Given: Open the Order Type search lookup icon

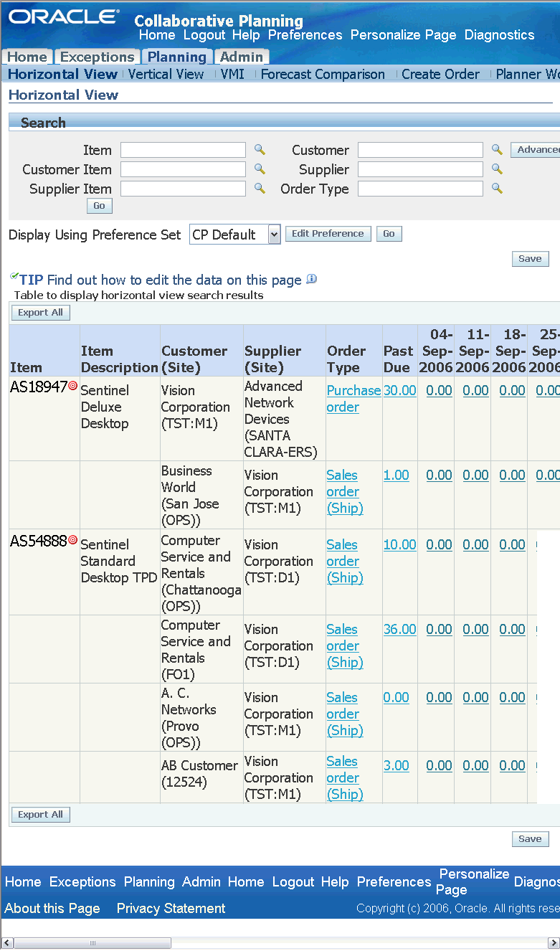Looking at the screenshot, I should (497, 189).
